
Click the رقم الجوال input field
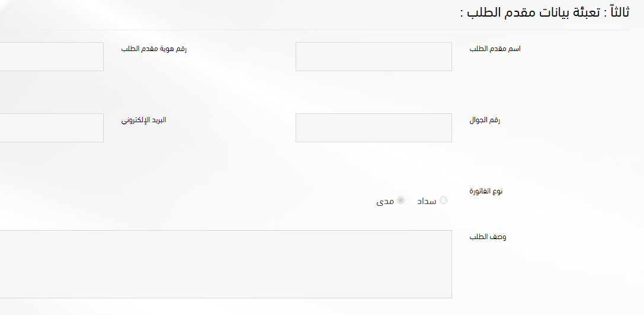(x=373, y=128)
